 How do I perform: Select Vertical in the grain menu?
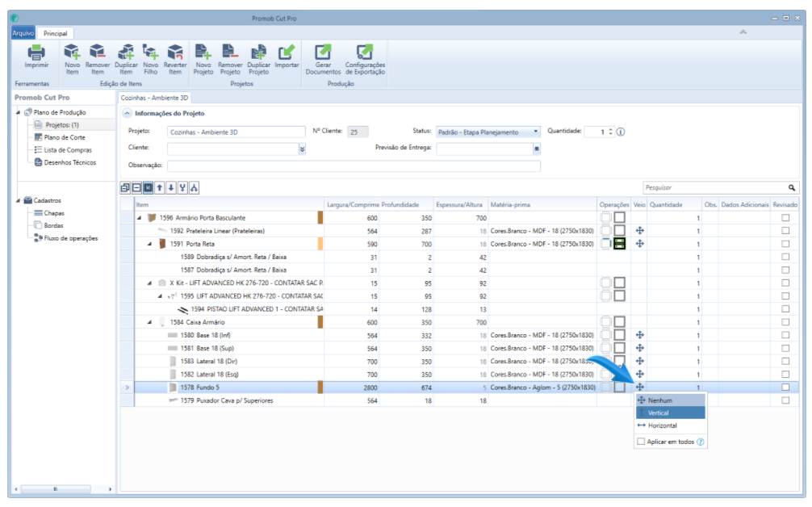point(658,413)
